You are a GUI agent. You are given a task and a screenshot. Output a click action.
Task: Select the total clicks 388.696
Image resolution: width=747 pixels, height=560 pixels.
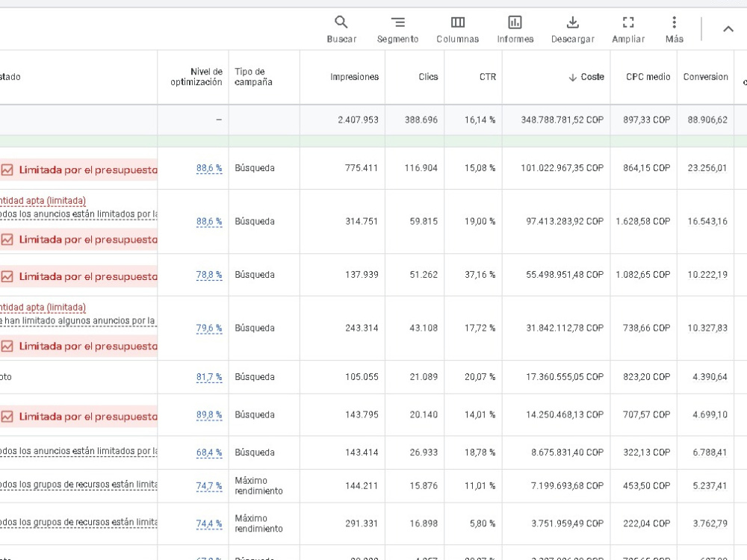[421, 120]
